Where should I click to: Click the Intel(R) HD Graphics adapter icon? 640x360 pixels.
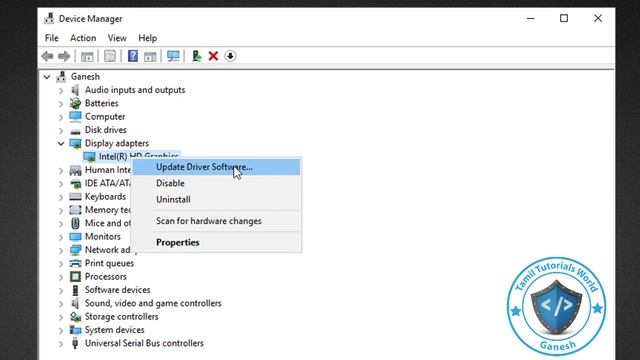[x=89, y=157]
